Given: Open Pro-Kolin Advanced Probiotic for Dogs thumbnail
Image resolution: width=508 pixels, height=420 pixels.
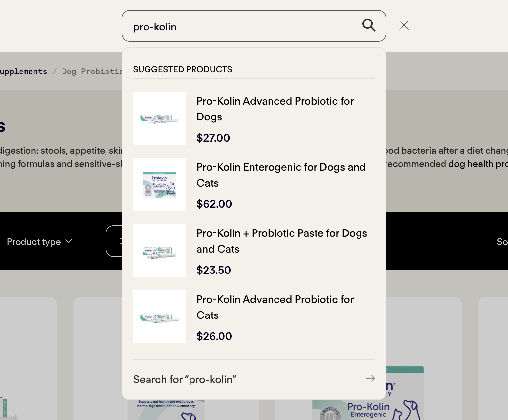Looking at the screenshot, I should 159,118.
